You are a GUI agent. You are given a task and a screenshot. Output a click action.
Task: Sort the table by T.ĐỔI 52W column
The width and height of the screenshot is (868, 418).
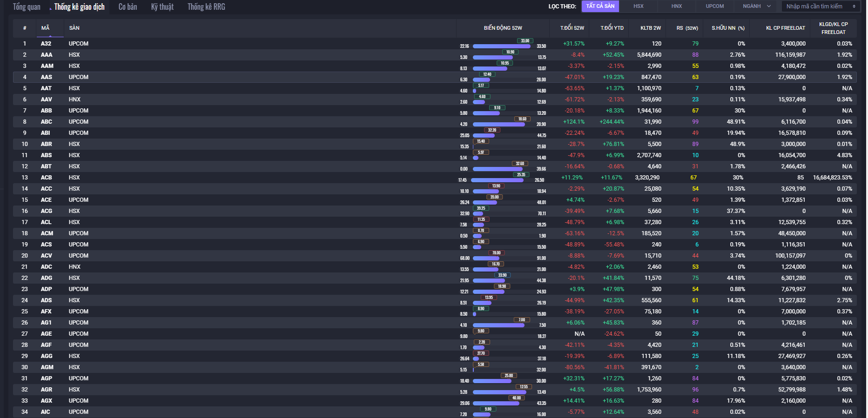click(572, 28)
